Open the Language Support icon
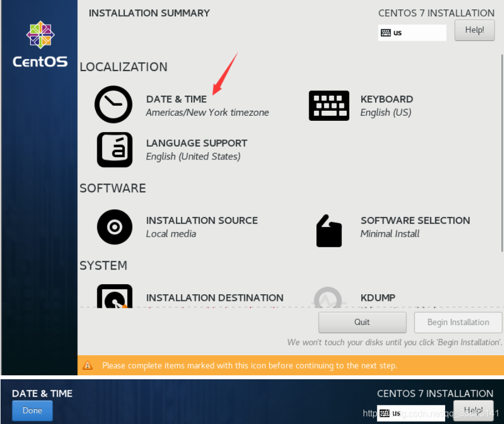 (115, 149)
